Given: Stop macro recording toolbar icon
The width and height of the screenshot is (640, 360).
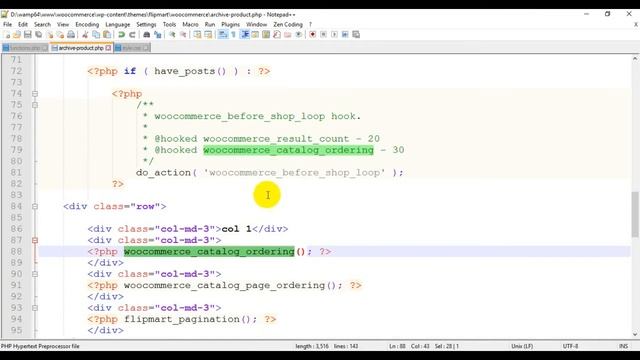Looking at the screenshot, I should [324, 35].
